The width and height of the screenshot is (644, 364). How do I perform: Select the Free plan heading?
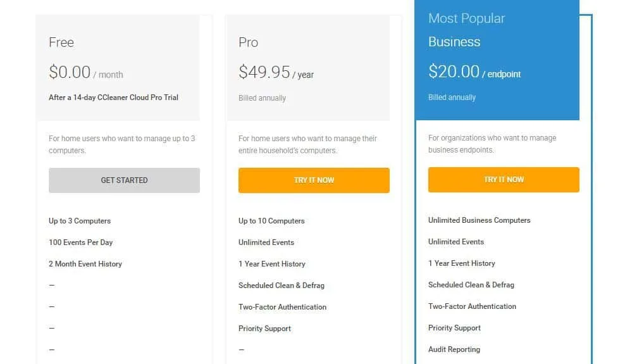click(x=61, y=42)
